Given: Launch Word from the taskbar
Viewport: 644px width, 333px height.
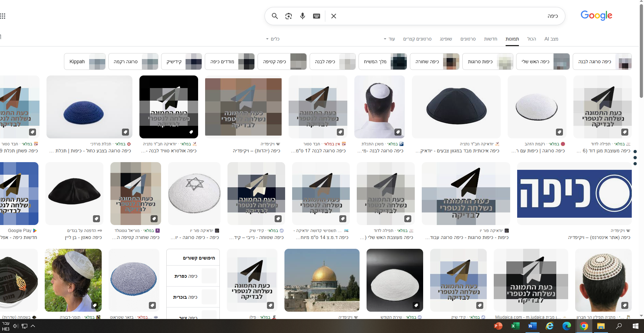Looking at the screenshot, I should click(532, 326).
